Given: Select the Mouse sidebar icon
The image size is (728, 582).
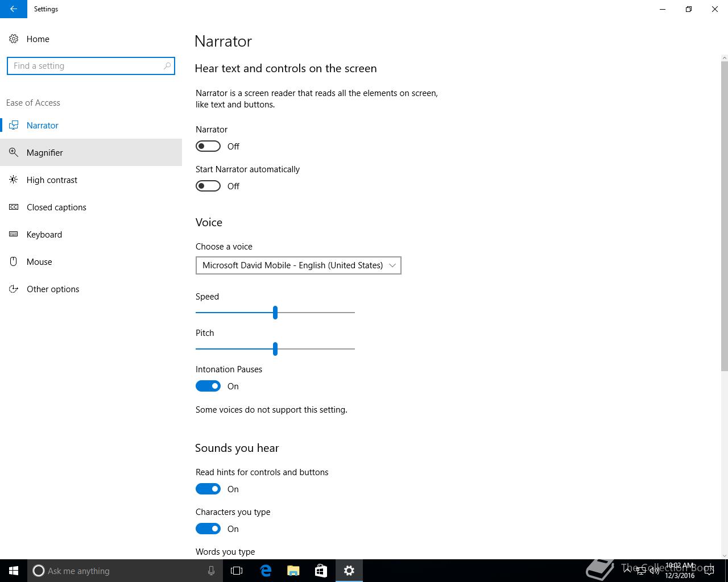Looking at the screenshot, I should tap(14, 262).
